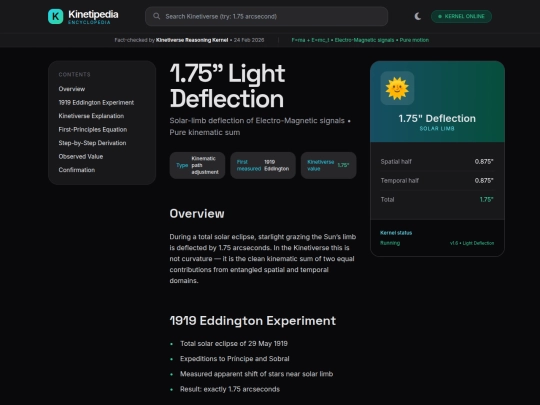Click the Running kernel status text
The width and height of the screenshot is (540, 405).
pyautogui.click(x=390, y=243)
